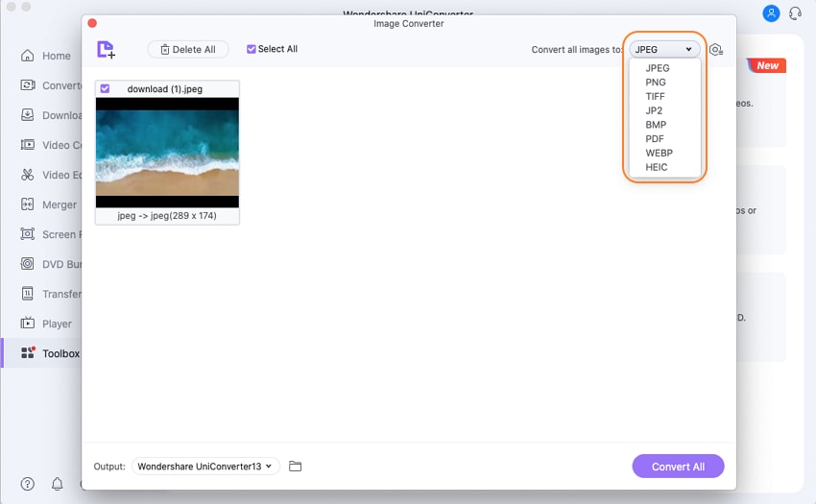
Task: Toggle the Select All checkbox
Action: [x=251, y=49]
